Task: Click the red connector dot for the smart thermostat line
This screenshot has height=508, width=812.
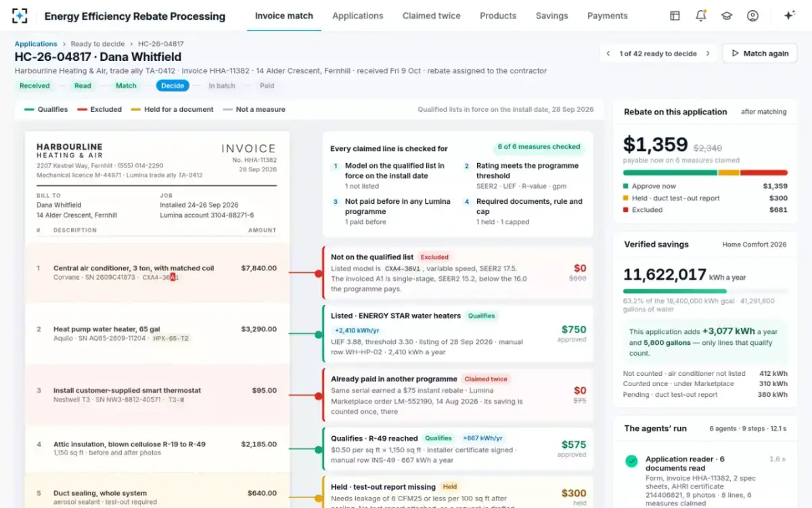Action: click(319, 395)
